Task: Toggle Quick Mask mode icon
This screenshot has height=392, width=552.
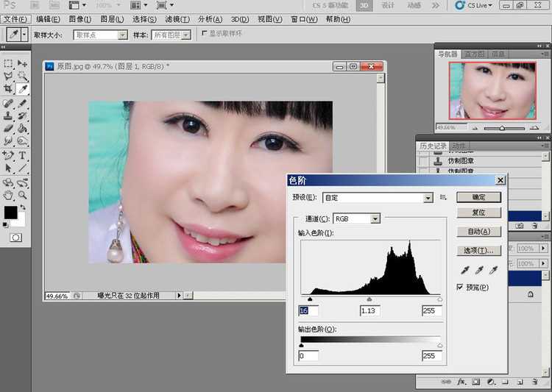Action: [x=15, y=238]
